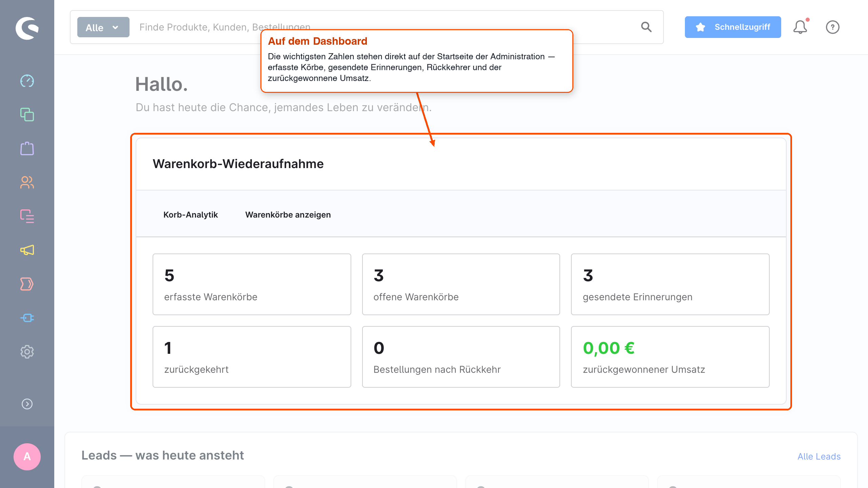
Task: Open the Orders shopping bag sidebar icon
Action: click(x=27, y=148)
